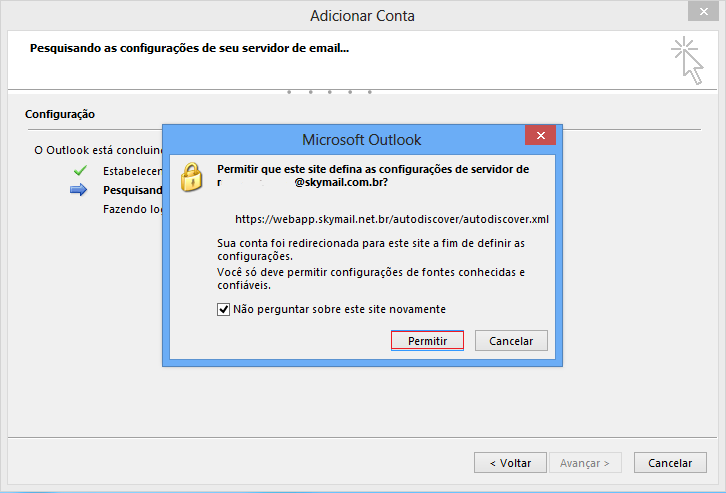Click the green checkmark status icon
726x493 pixels.
[80, 171]
